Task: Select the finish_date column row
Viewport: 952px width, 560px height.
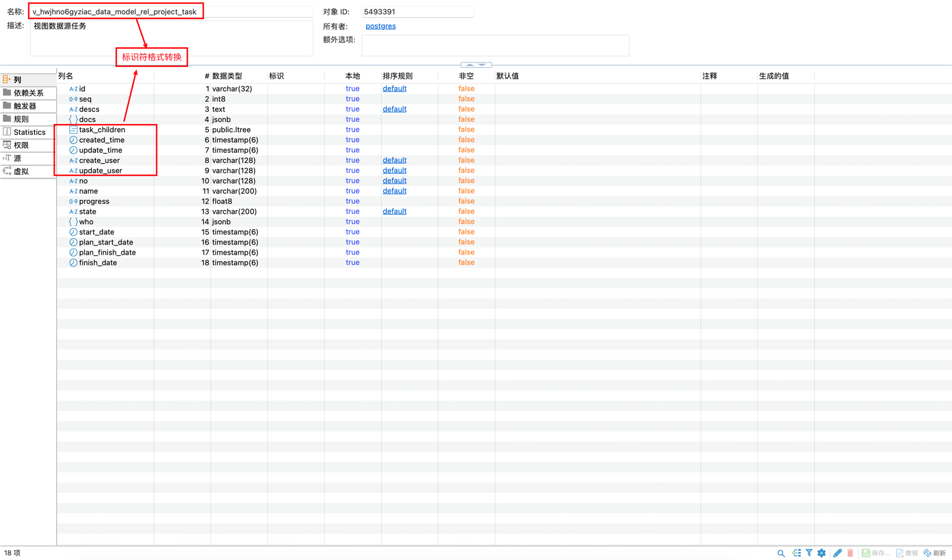Action: point(98,263)
